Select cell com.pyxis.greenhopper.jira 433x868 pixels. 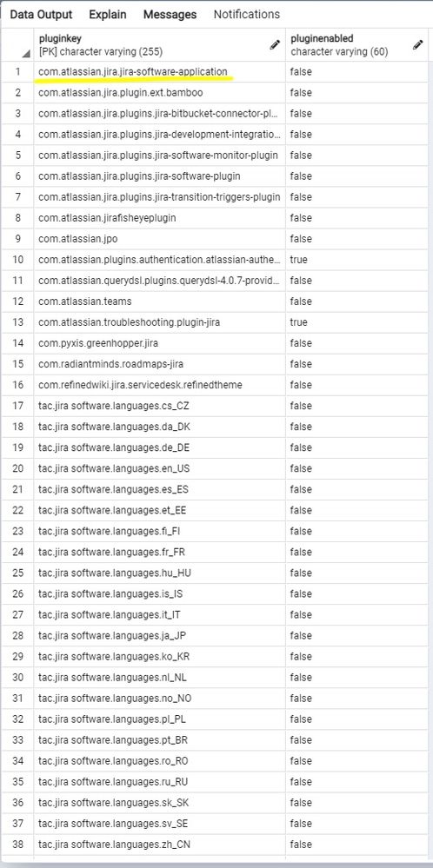(x=159, y=343)
